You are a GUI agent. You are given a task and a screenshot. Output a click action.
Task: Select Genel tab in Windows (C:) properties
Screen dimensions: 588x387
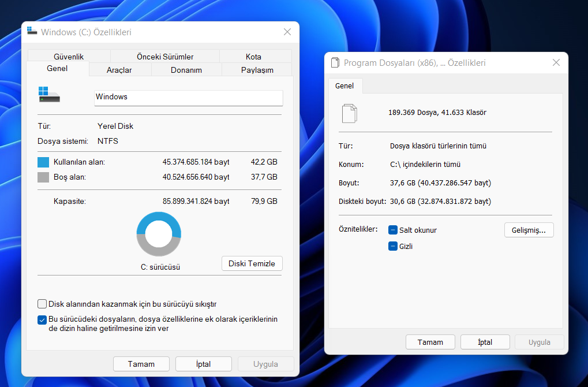57,68
